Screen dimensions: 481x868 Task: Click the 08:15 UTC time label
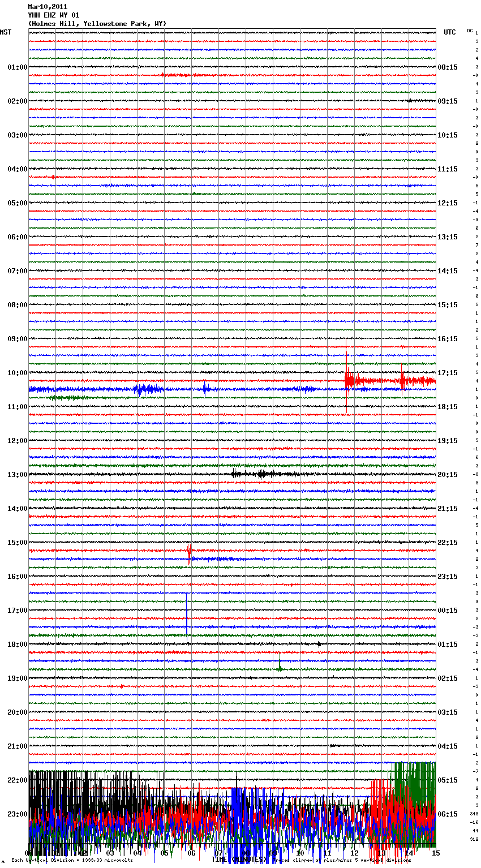(448, 67)
